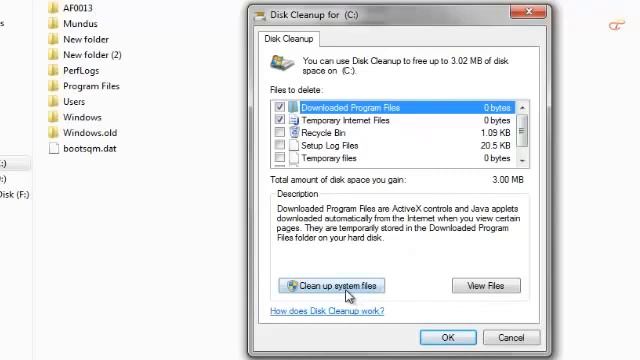Switch to the Disk Cleanup tab

pyautogui.click(x=289, y=39)
